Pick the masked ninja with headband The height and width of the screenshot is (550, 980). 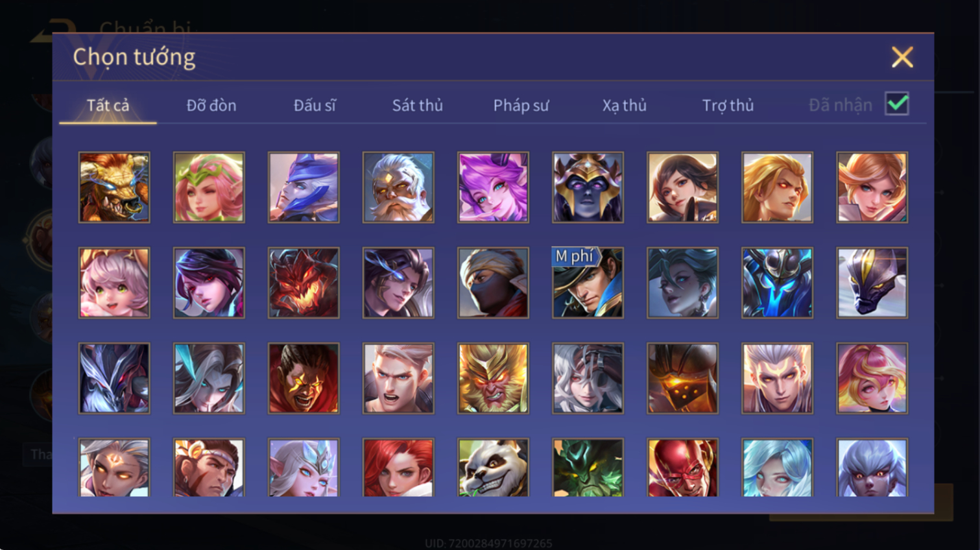tap(493, 283)
